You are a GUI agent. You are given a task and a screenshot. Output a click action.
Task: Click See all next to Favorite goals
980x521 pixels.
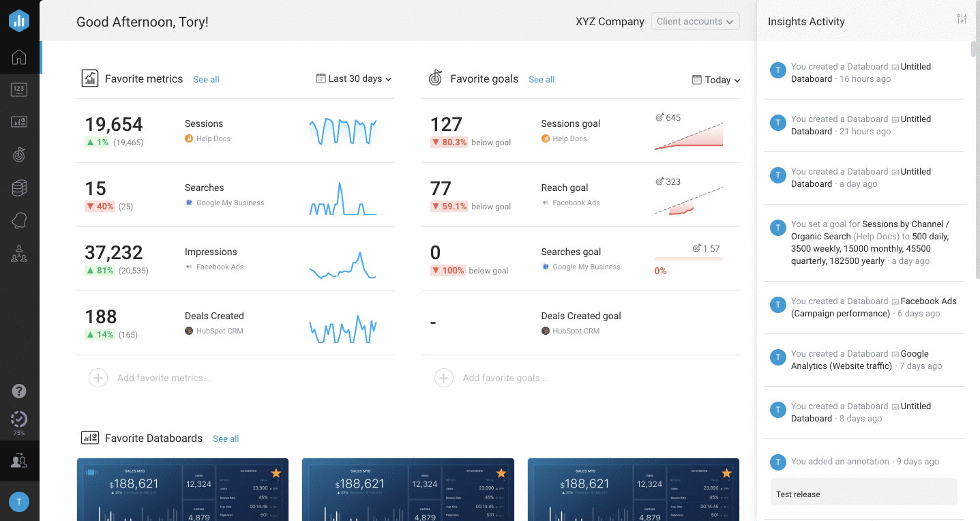click(x=541, y=79)
